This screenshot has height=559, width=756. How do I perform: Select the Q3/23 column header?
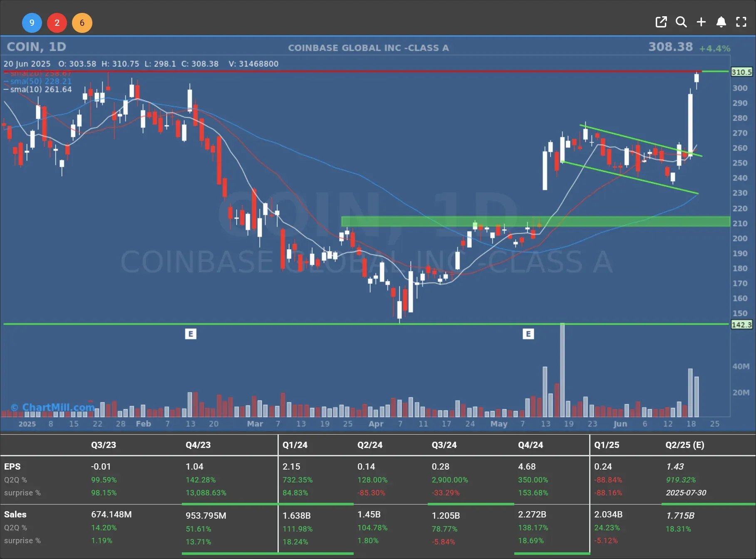coord(104,445)
